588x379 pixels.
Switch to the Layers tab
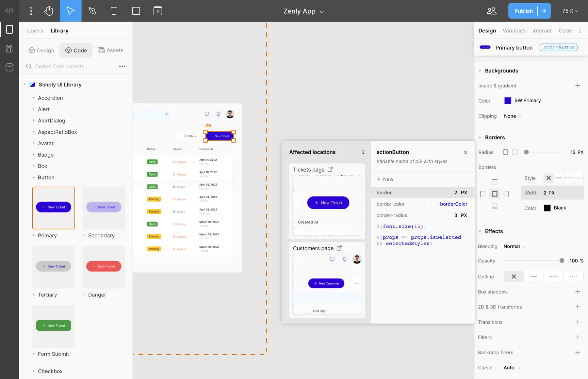click(35, 30)
